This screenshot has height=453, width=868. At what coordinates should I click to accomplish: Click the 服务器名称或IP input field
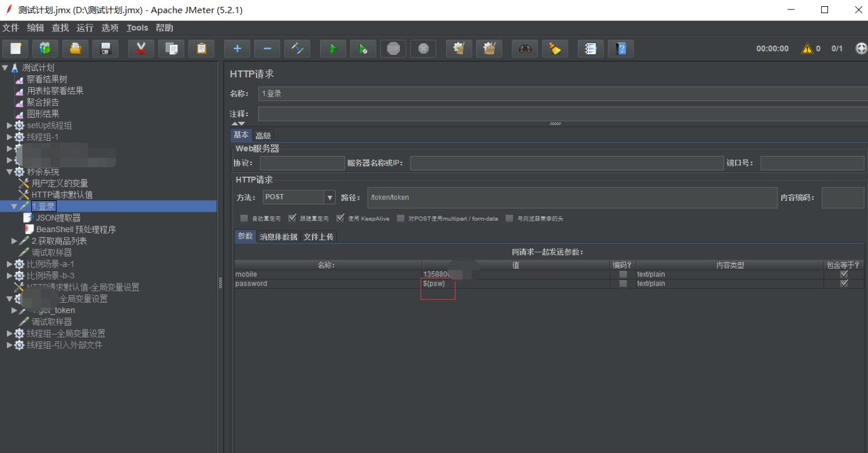(x=567, y=163)
